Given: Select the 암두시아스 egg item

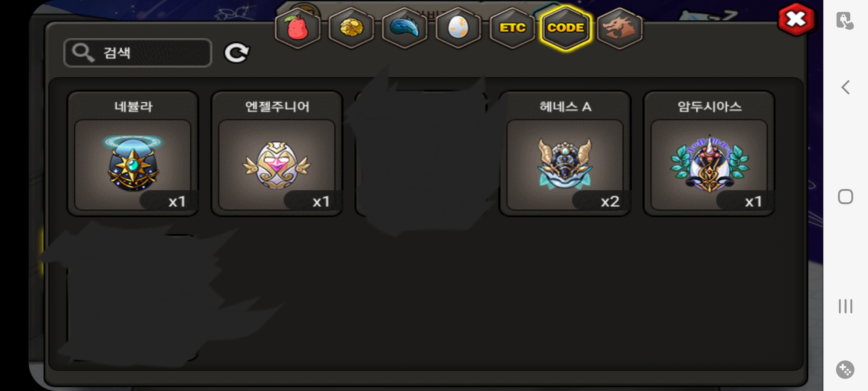Looking at the screenshot, I should 709,154.
